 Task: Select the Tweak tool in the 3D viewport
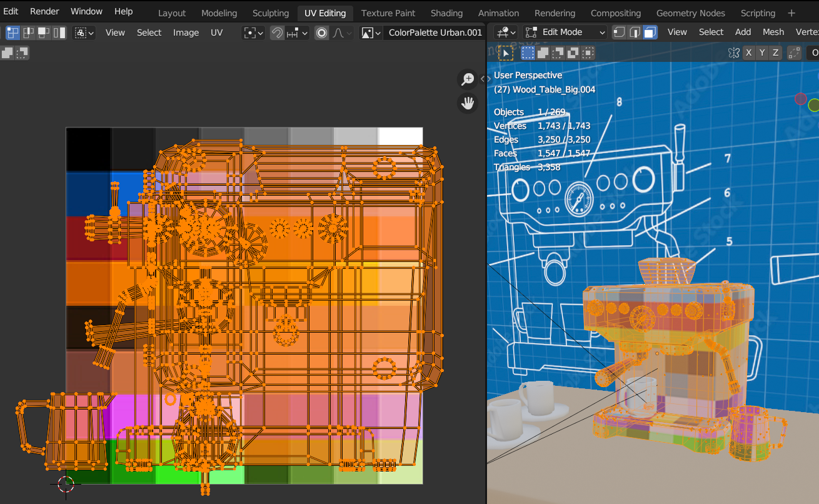[x=505, y=53]
